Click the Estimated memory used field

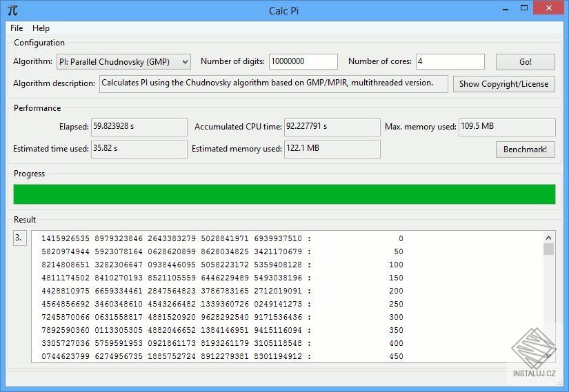(332, 149)
